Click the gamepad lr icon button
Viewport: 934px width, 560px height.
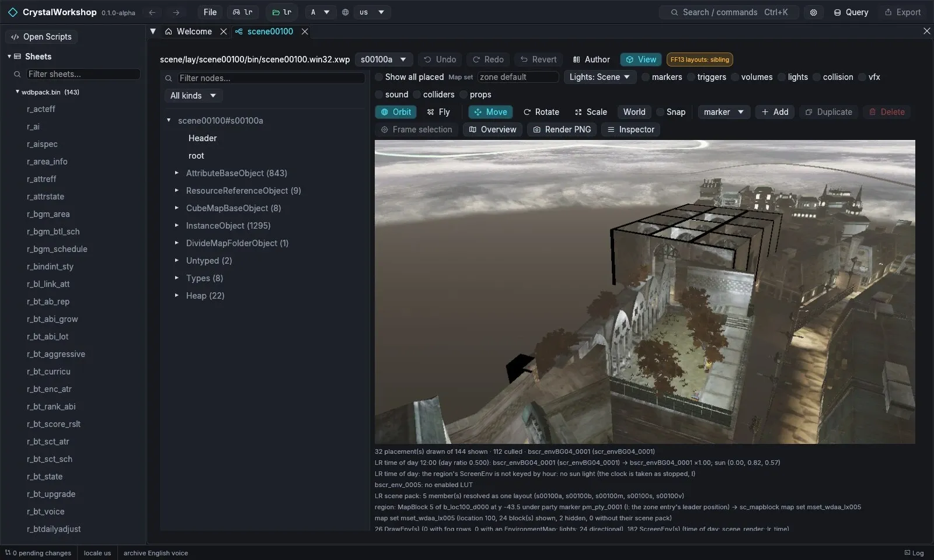[x=243, y=12]
